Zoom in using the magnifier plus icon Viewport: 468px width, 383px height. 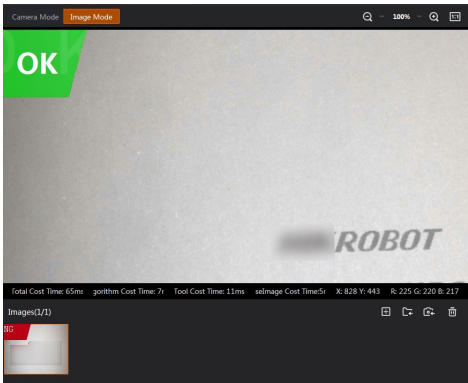[434, 17]
